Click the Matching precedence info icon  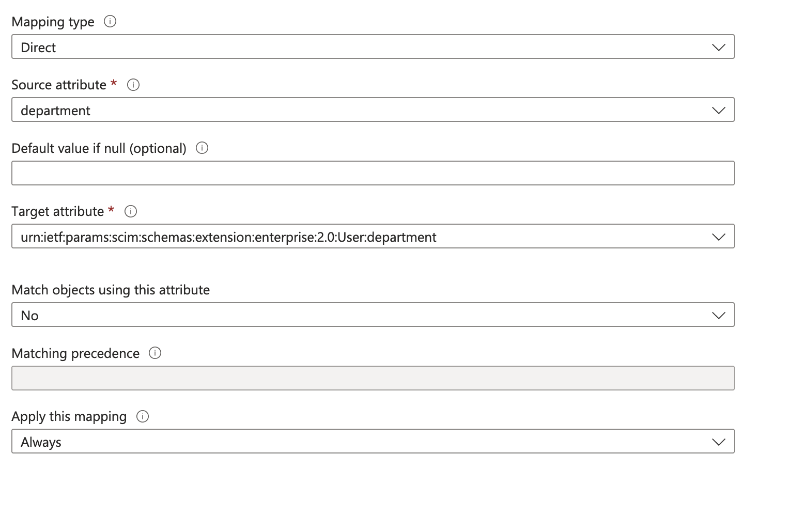pyautogui.click(x=155, y=353)
